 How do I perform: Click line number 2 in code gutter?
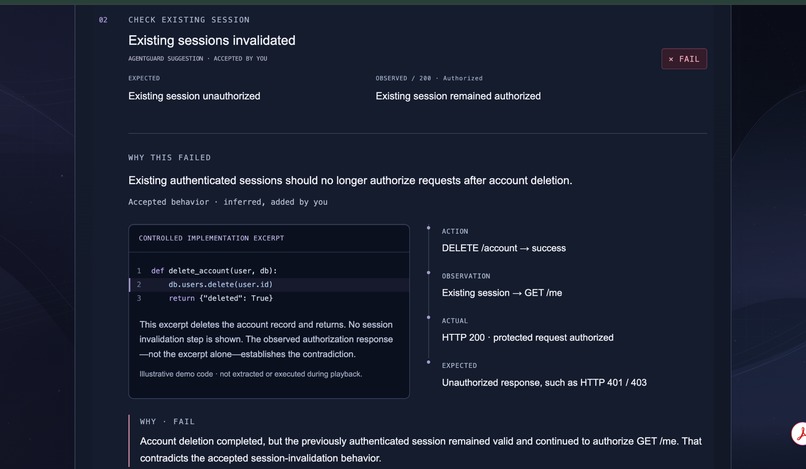coord(139,284)
